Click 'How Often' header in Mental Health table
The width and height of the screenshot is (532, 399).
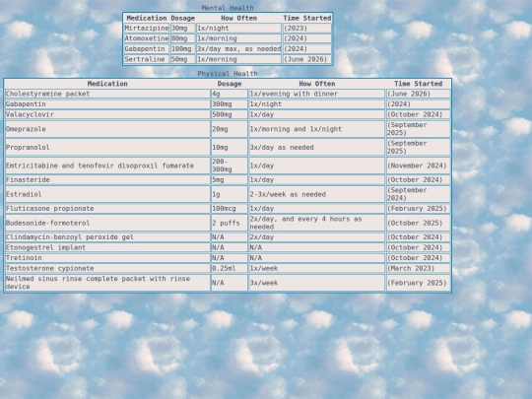tap(238, 18)
